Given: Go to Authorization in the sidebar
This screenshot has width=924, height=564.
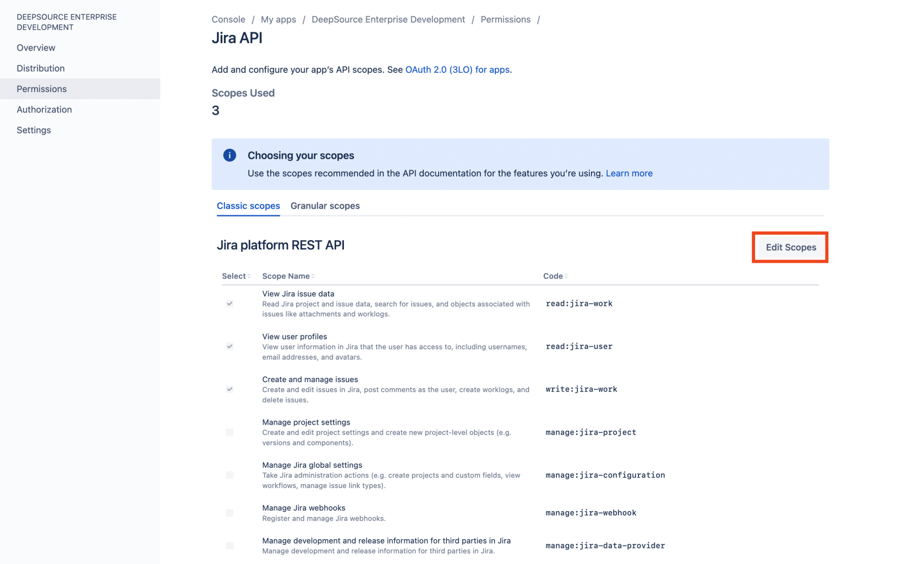Looking at the screenshot, I should coord(44,109).
